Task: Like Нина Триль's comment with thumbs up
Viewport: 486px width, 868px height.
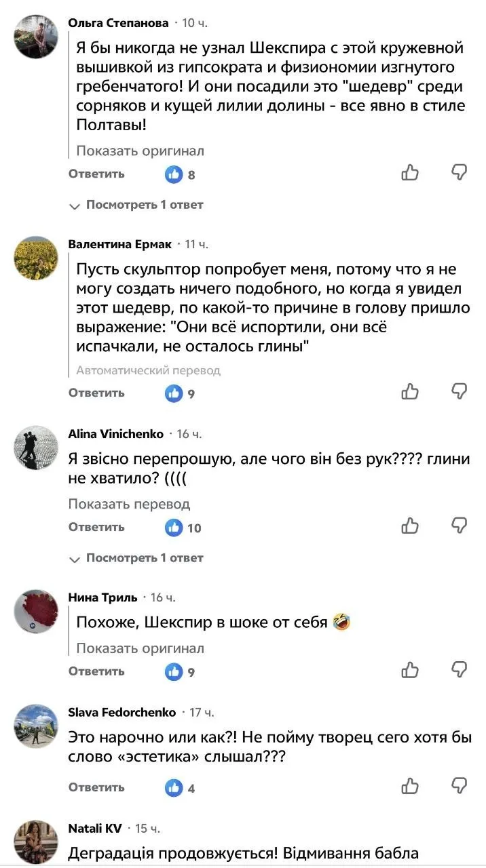Action: 410,671
